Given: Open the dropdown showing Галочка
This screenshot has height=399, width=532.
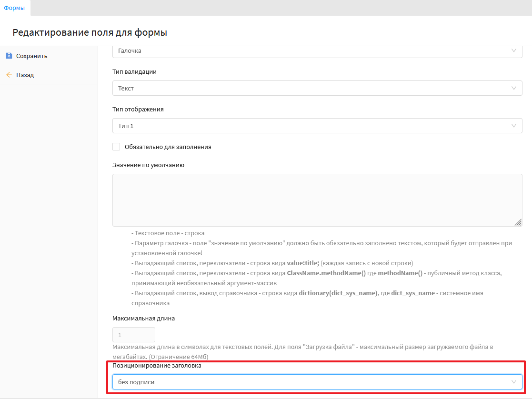Looking at the screenshot, I should click(310, 51).
